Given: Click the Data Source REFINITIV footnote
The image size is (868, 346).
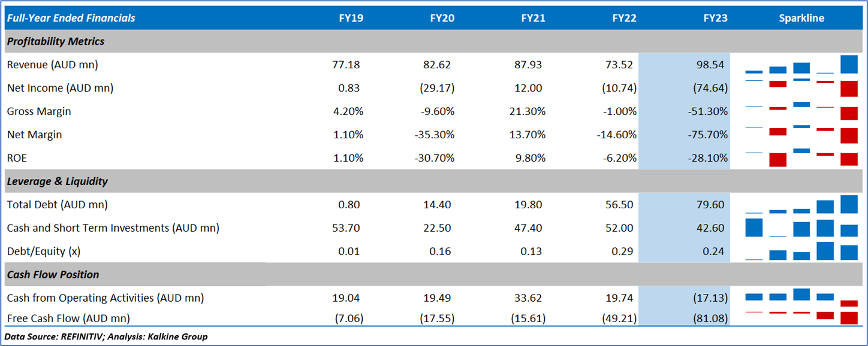Looking at the screenshot, I should (106, 336).
